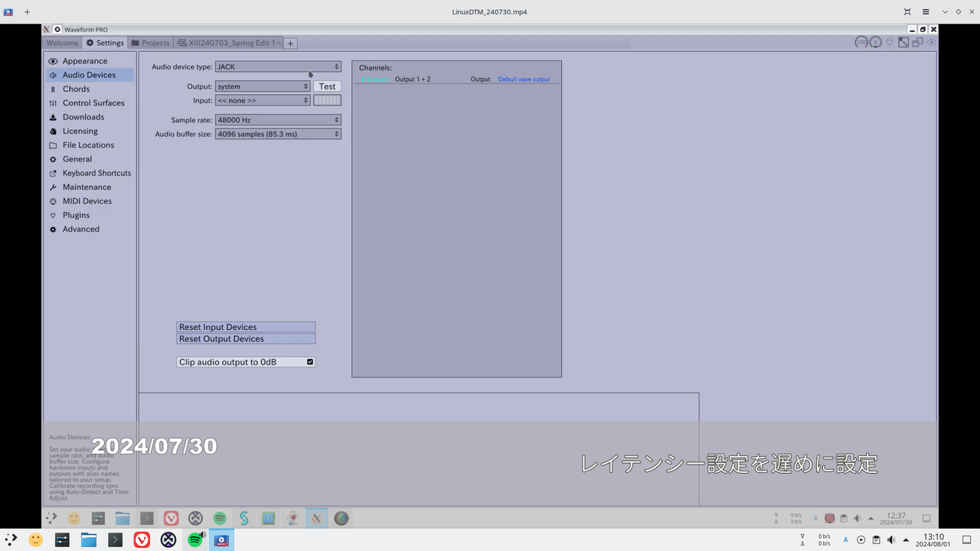Select Control Surfaces in the settings sidebar
This screenshot has height=551, width=980.
pos(93,103)
